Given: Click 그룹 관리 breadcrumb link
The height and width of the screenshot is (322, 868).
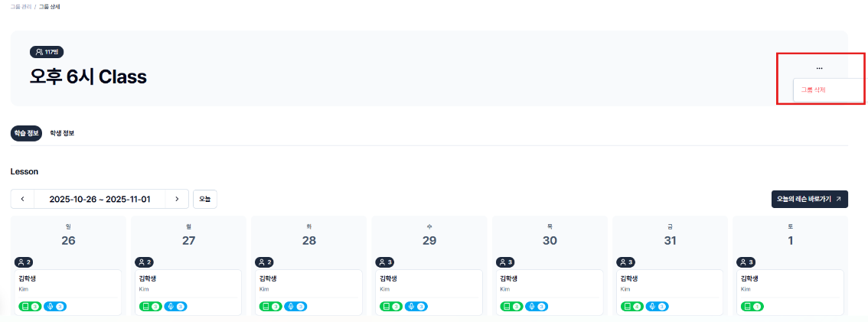Looking at the screenshot, I should pos(21,7).
